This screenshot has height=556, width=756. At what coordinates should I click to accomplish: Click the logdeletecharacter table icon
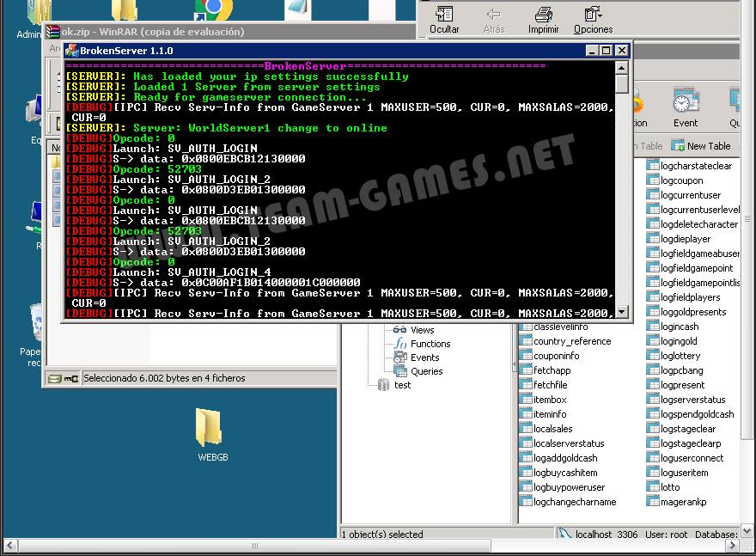click(653, 224)
